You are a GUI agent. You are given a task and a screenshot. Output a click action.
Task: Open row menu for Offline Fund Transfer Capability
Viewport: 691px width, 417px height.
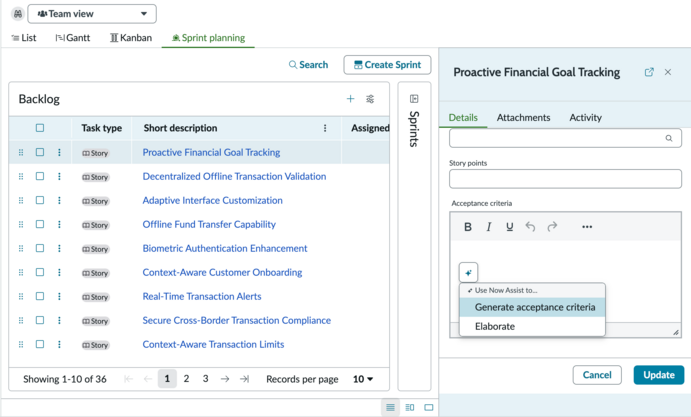click(59, 224)
